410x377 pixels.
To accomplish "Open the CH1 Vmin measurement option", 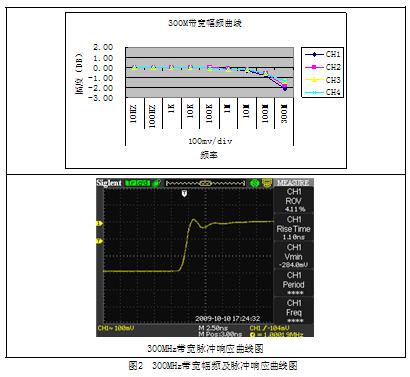I will tap(294, 256).
